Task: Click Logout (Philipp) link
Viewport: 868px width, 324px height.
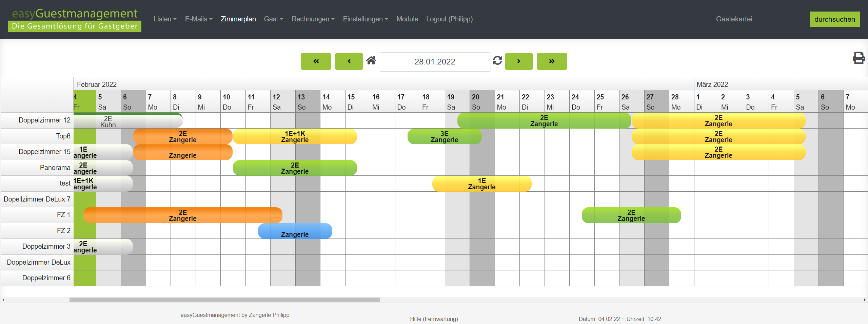Action: (449, 19)
